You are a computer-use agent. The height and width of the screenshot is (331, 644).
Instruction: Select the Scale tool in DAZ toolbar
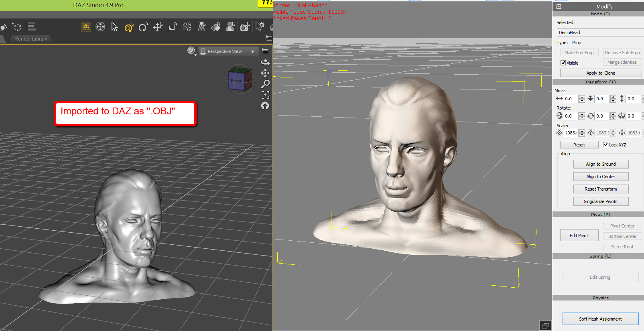point(172,27)
